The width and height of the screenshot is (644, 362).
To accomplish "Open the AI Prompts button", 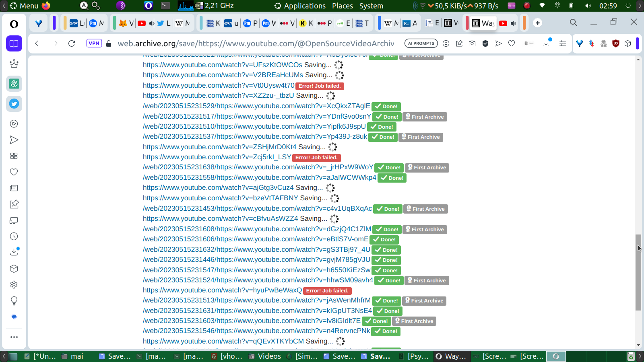I will coord(421,43).
